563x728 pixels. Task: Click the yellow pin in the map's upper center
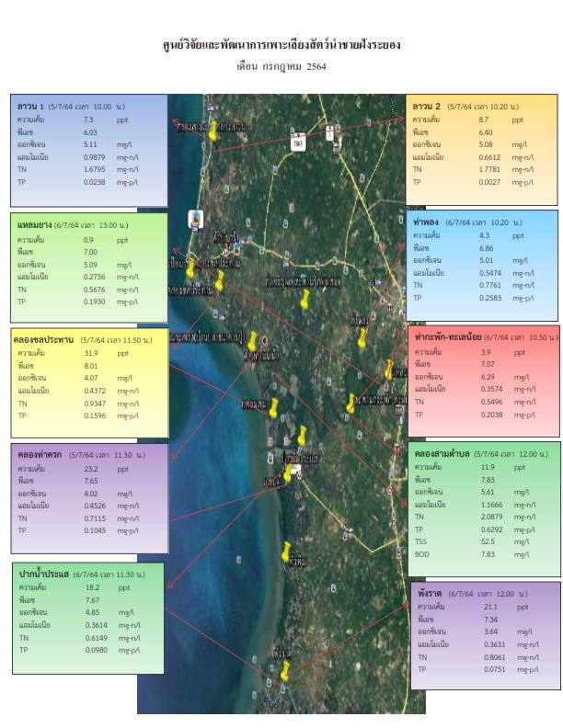click(304, 299)
